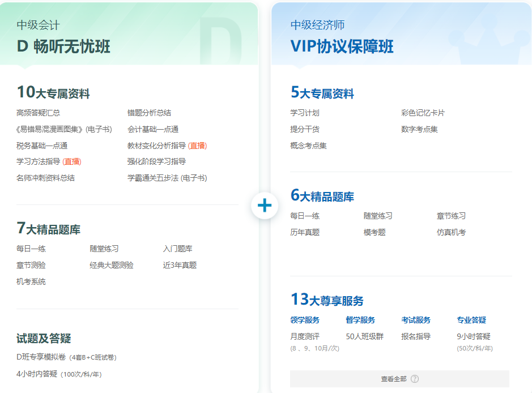Viewport: 532px width, 393px height.
Task: Select 仿真机考 in the economist question bank
Action: (451, 232)
